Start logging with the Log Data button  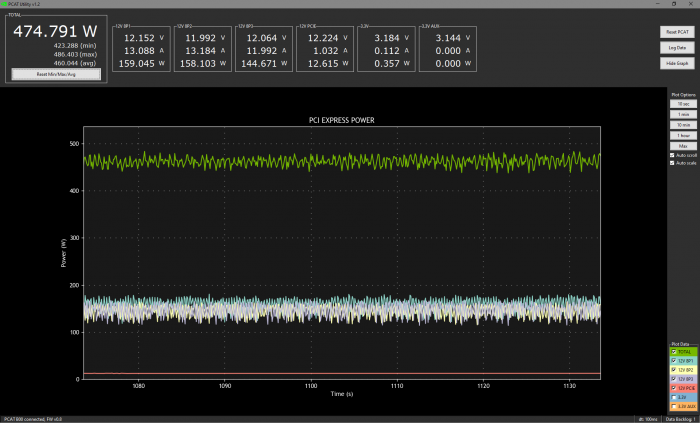pos(677,48)
